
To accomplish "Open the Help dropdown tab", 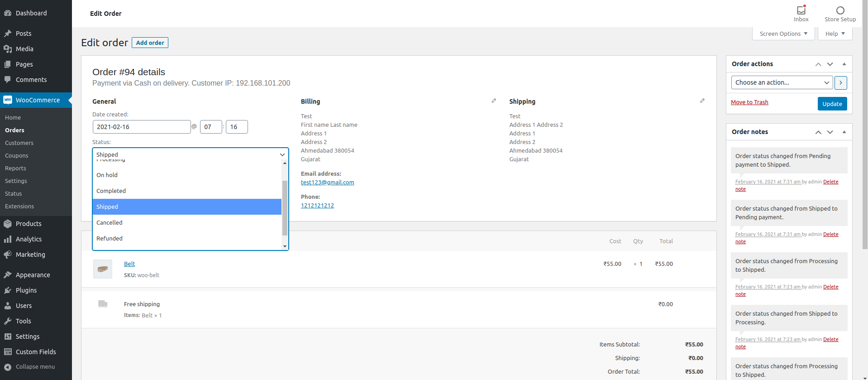I will click(x=835, y=34).
